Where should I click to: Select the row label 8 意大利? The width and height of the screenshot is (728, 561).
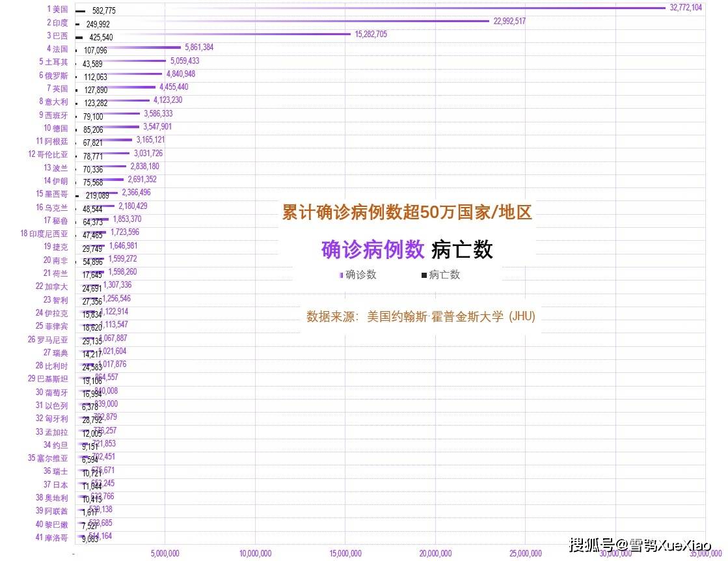53,102
